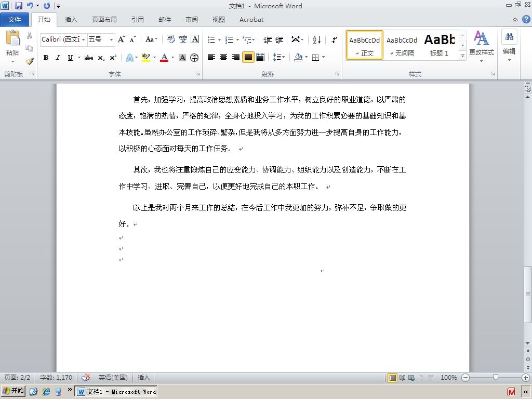Switch to the 插入 ribbon tab

(71, 19)
